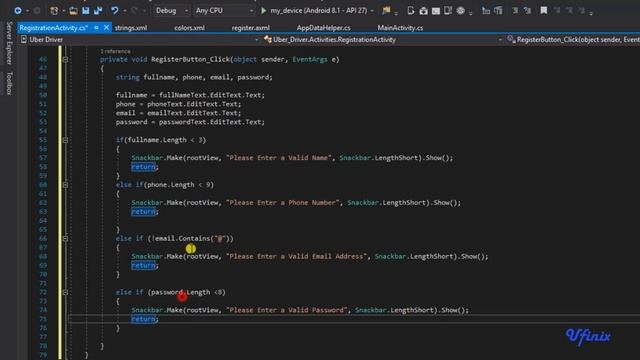Collapse the else if email.Contains block
This screenshot has width=640, height=360.
click(65, 238)
